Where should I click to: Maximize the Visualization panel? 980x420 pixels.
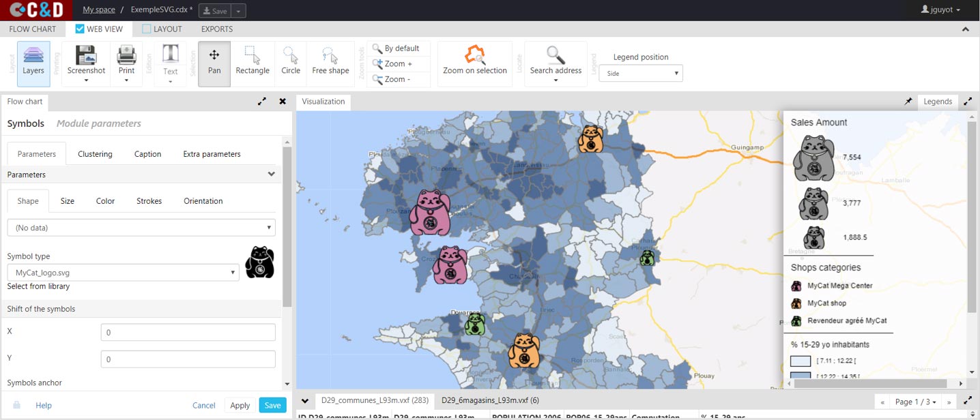(x=968, y=102)
